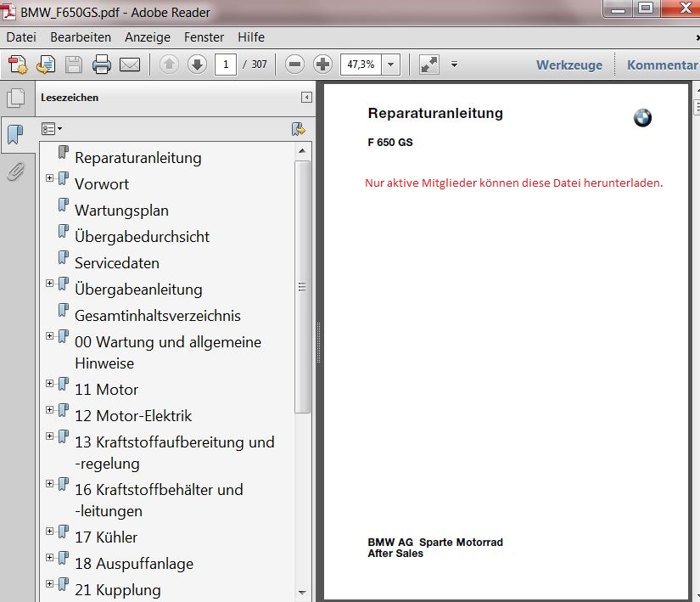Select the Wartungsplan bookmark
This screenshot has height=602, width=700.
click(x=121, y=211)
